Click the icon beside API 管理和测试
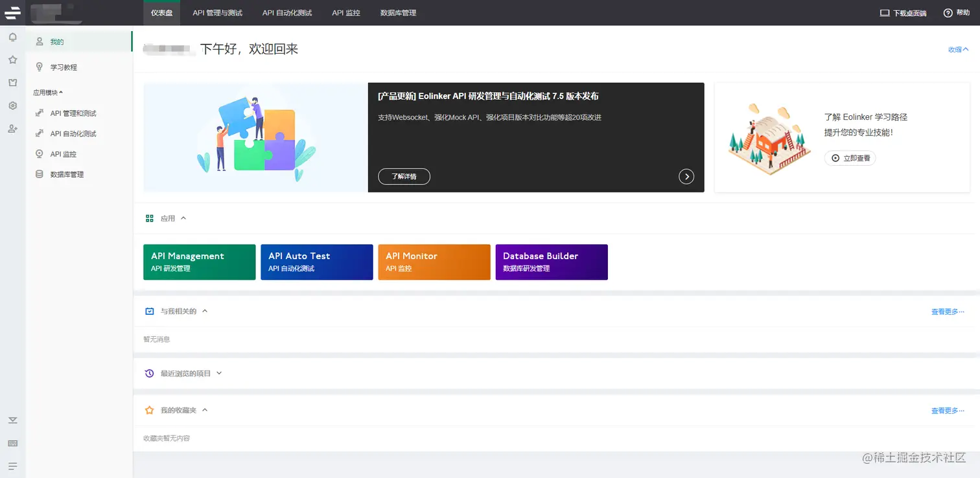Viewport: 980px width, 478px height. (40, 113)
